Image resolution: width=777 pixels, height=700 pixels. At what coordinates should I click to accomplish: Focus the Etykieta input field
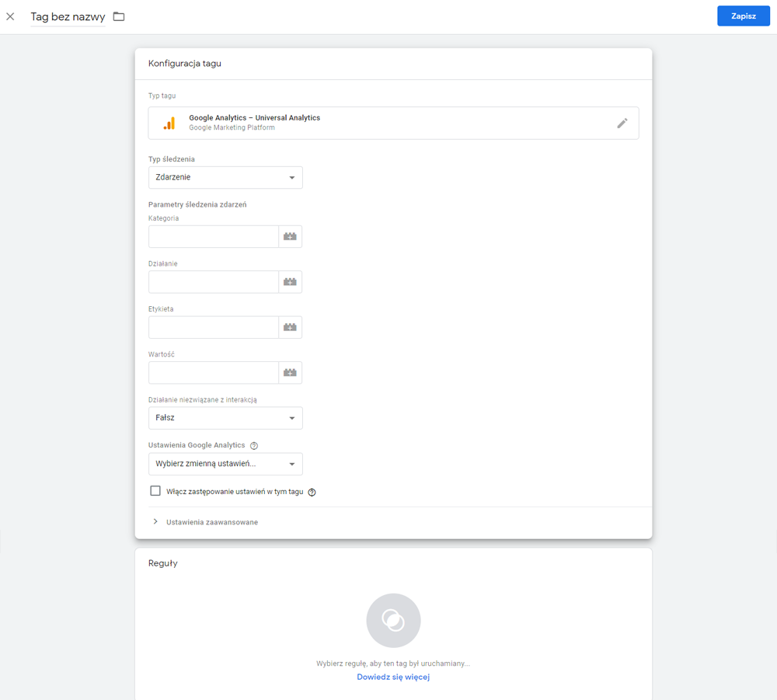[x=214, y=327]
